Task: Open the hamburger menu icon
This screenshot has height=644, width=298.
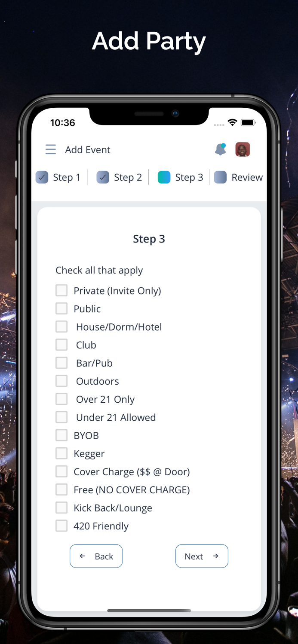Action: [x=51, y=149]
